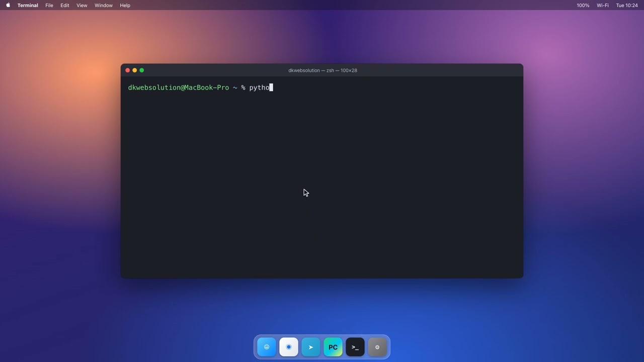Open the Wi-Fi status menu
644x362 pixels.
[x=603, y=5]
